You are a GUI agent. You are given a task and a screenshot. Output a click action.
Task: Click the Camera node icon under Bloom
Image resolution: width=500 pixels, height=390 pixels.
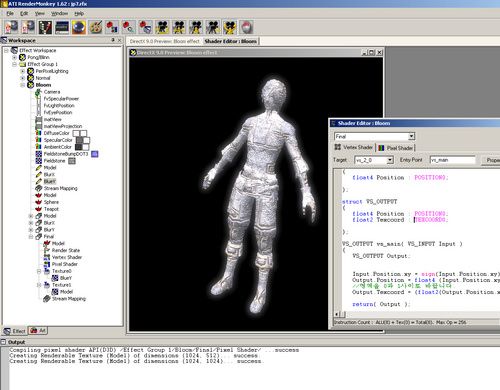(x=38, y=92)
